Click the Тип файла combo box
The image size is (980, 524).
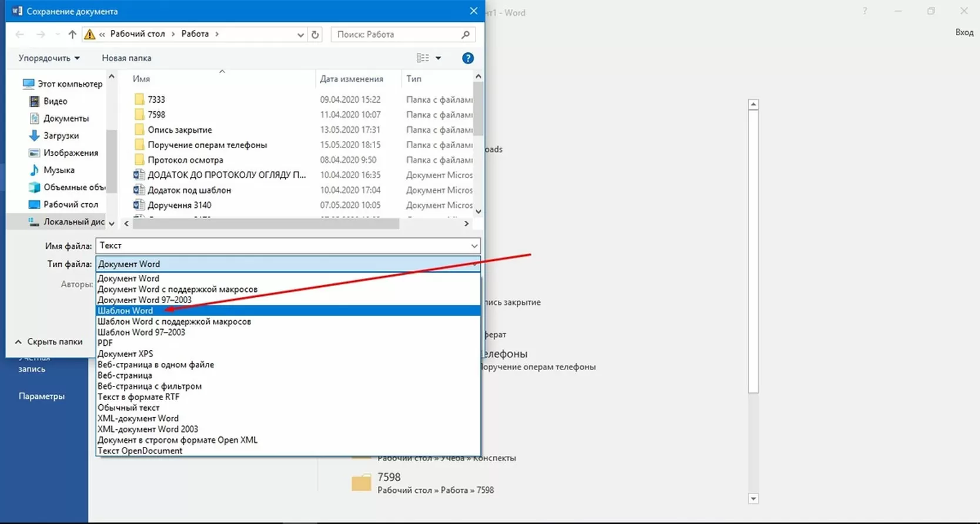coord(288,264)
